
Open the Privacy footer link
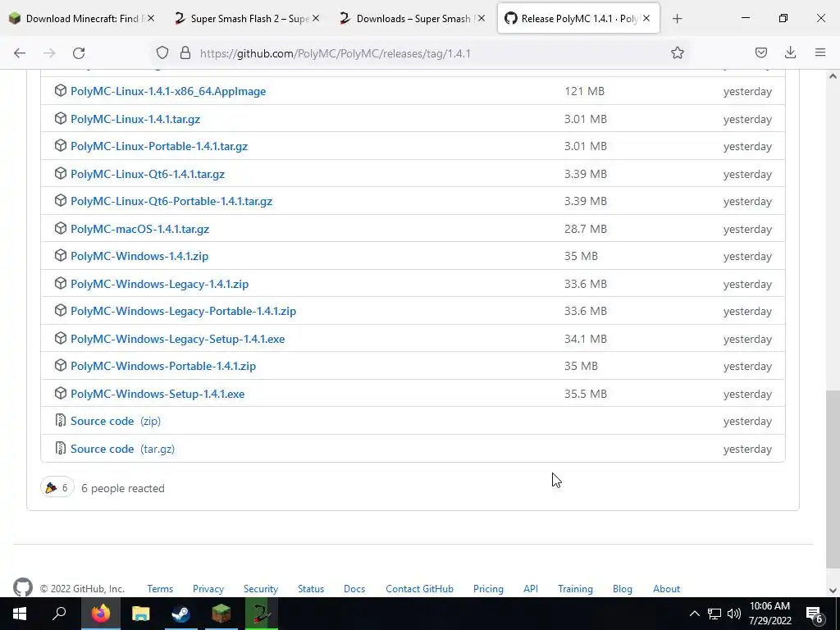208,589
